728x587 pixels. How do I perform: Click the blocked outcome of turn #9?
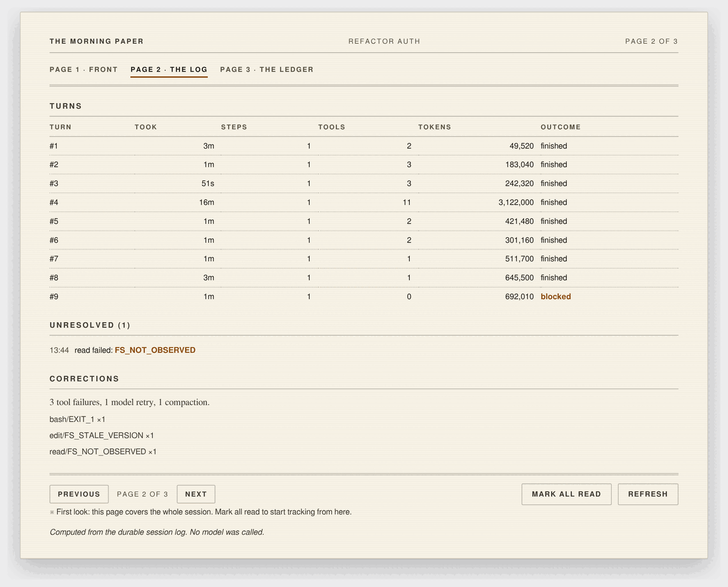point(555,296)
